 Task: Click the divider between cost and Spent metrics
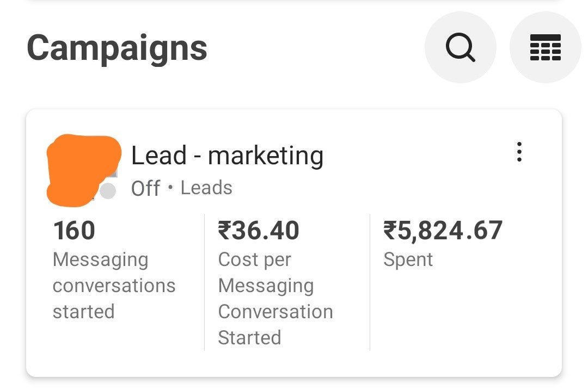[370, 283]
